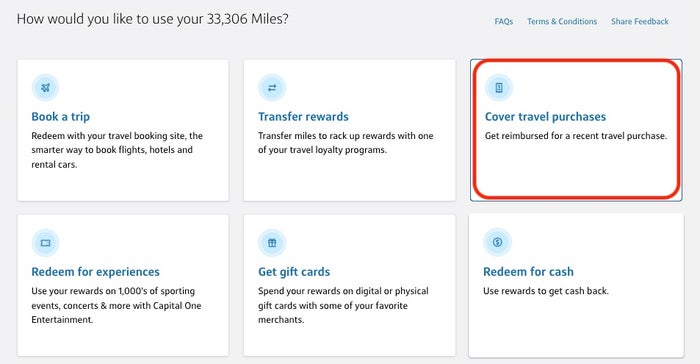Click "Get reimbursed for a recent travel purchase" text
700x364 pixels.
(576, 136)
